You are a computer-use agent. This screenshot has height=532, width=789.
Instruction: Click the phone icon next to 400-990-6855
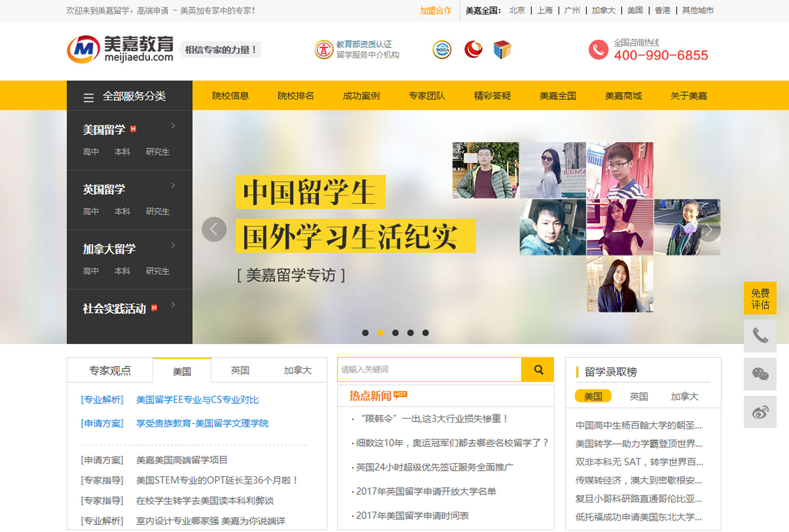(598, 50)
